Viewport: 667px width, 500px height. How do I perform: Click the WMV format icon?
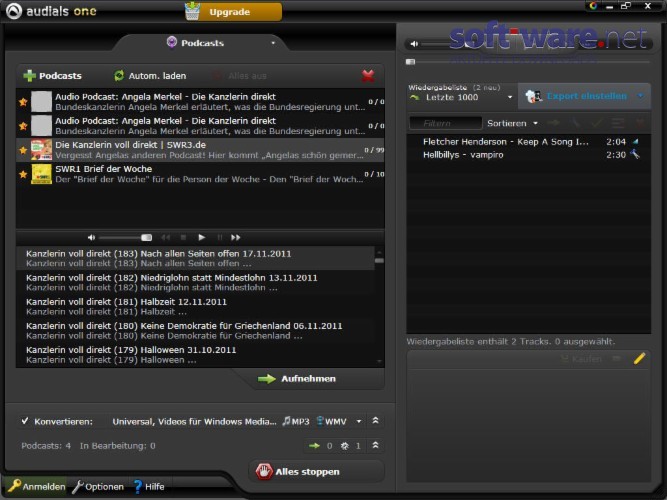(x=332, y=421)
